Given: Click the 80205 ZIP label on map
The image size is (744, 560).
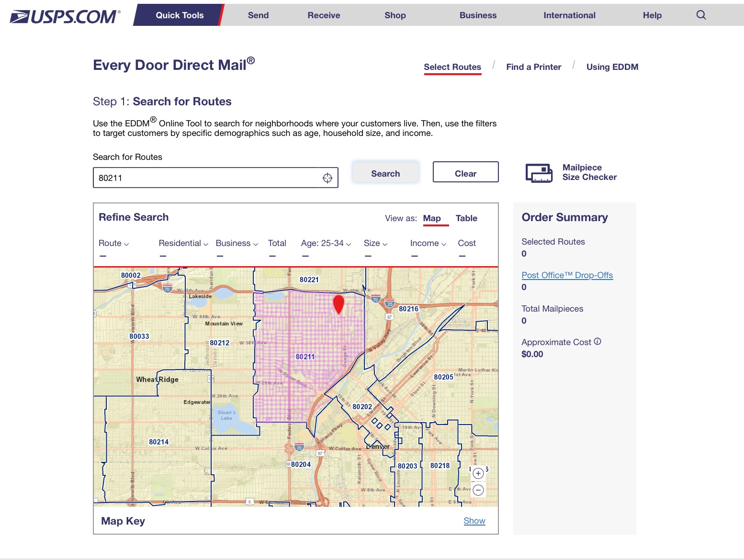Looking at the screenshot, I should [x=443, y=377].
